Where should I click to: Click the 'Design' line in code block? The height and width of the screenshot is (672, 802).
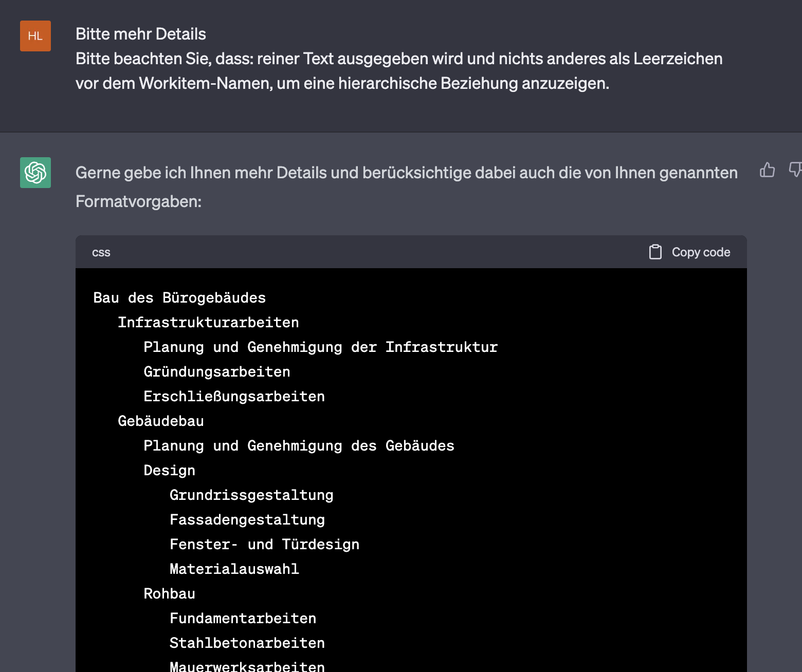tap(169, 471)
